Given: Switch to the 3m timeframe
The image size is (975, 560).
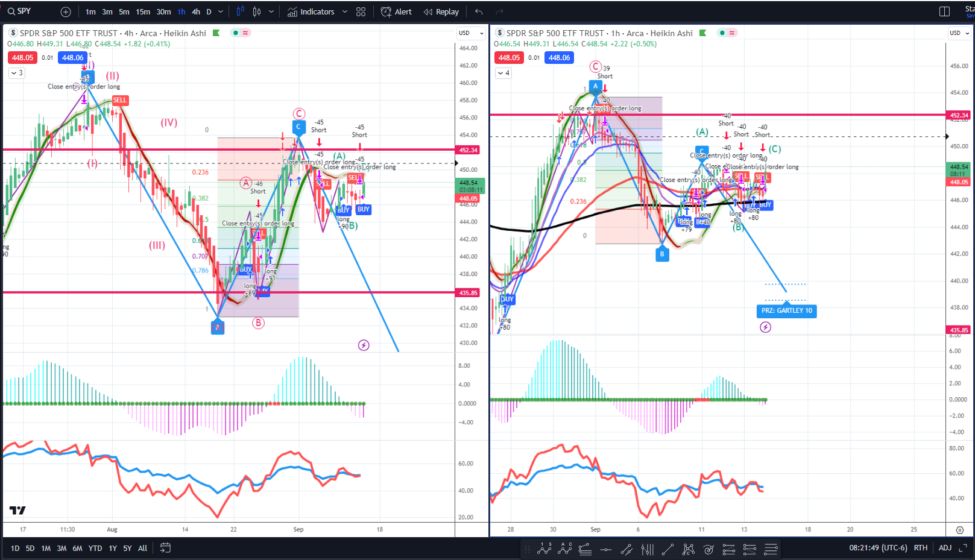Looking at the screenshot, I should click(x=107, y=12).
